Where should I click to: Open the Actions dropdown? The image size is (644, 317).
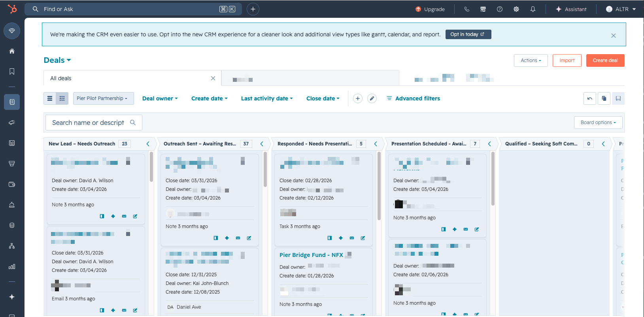531,60
